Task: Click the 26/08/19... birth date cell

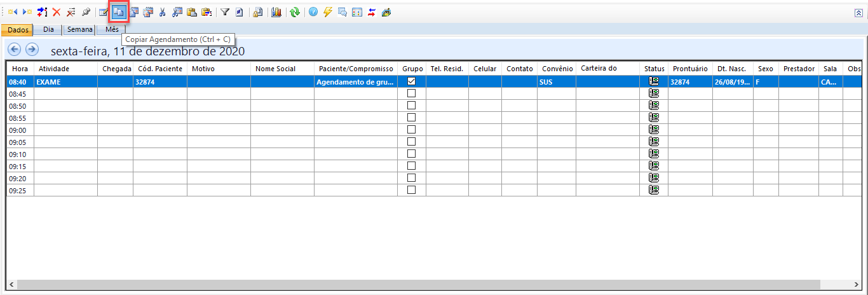Action: 733,81
